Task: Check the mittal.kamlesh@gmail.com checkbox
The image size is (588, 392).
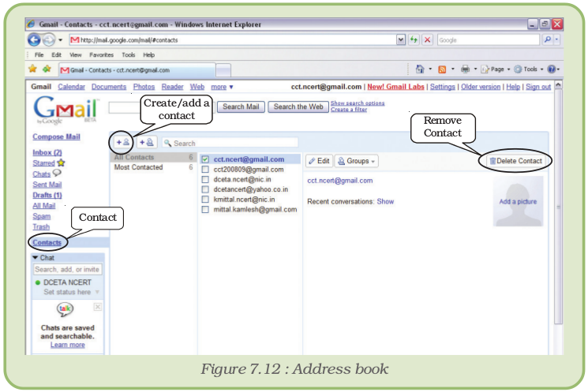Action: 205,210
